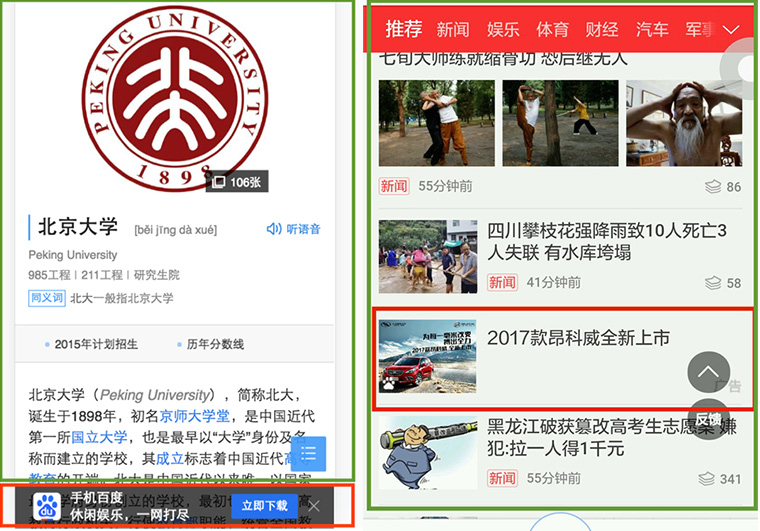
Task: Follow the 京师大学堂 hyperlink
Action: (194, 416)
